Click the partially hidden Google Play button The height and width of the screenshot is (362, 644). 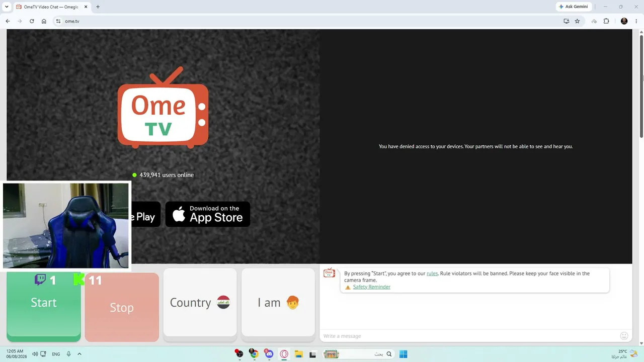146,214
